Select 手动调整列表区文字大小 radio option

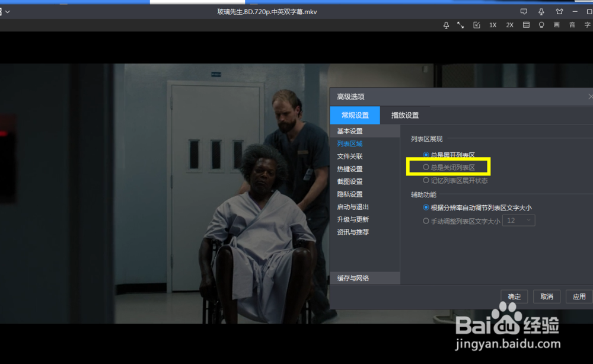[426, 221]
